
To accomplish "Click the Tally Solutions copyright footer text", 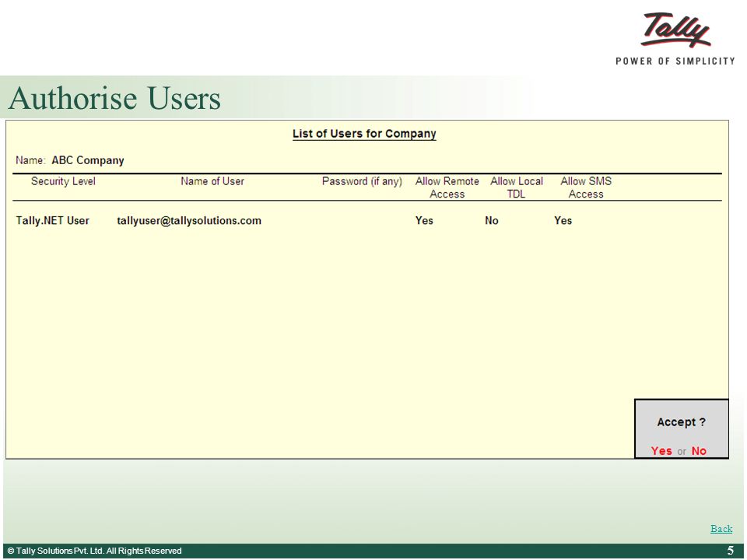I will tap(94, 551).
